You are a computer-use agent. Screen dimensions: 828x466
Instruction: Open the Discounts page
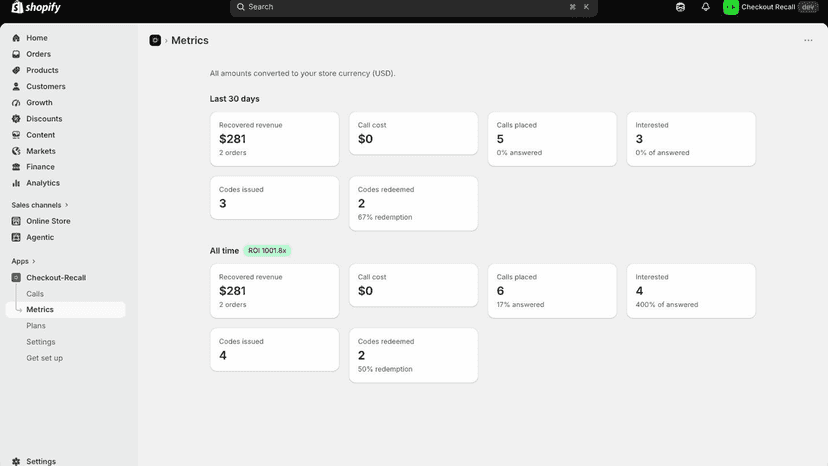click(44, 119)
